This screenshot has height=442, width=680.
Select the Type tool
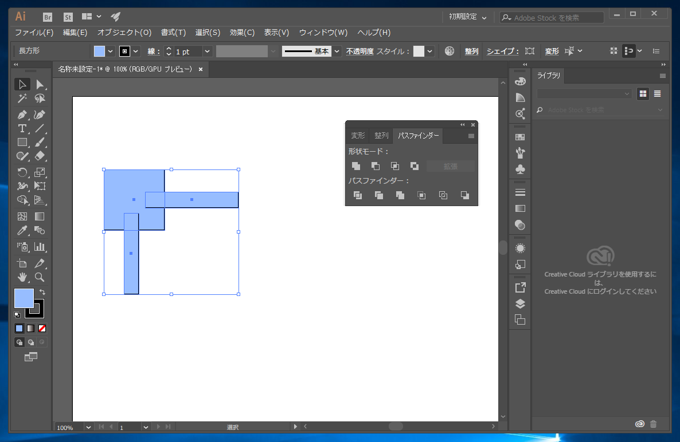coord(22,128)
